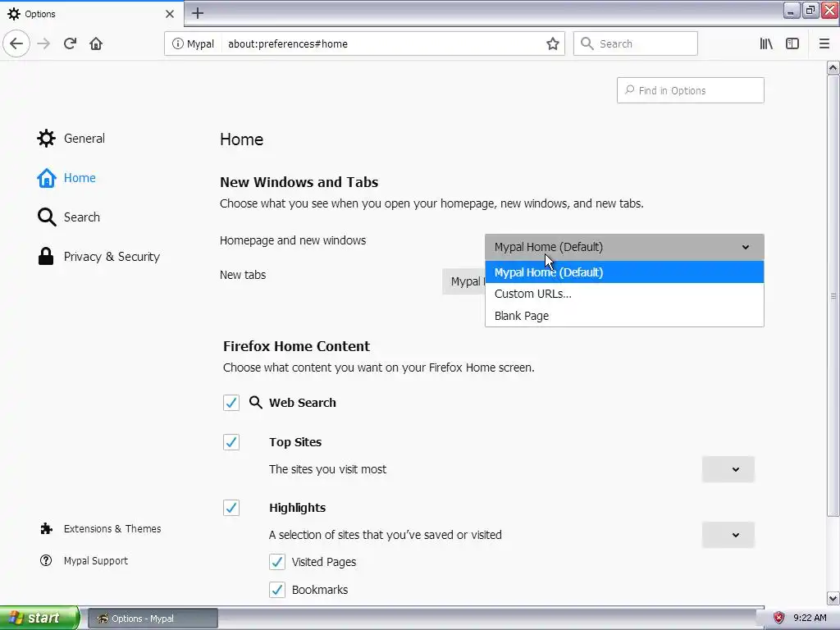Choose Custom URLs… option
This screenshot has width=840, height=630.
[x=624, y=294]
